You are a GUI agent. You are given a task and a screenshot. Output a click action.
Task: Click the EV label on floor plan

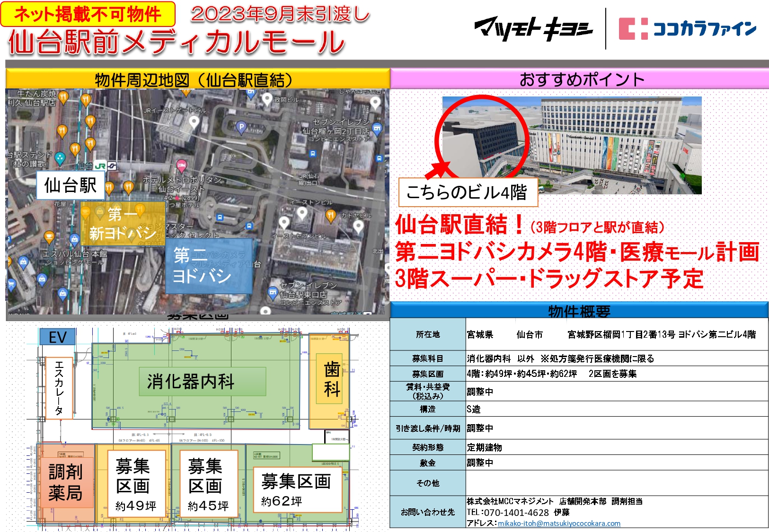58,337
